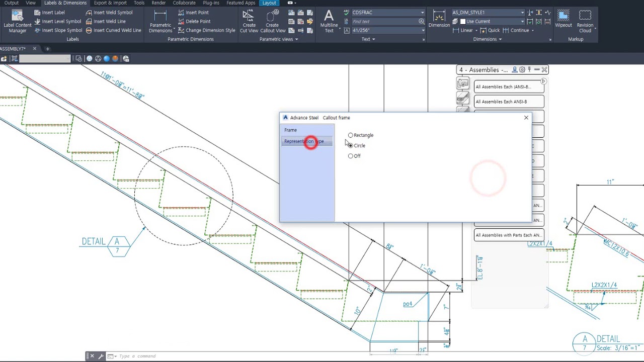Screen dimensions: 644x362
Task: Click the Insert Slope Symbol tool
Action: (x=58, y=30)
